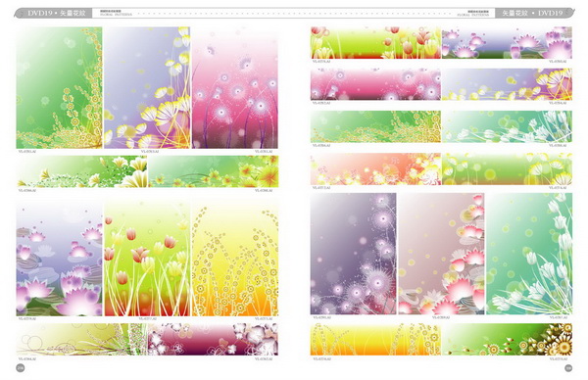The image size is (588, 380).
Task: Open the purple lotus banner thumbnail
Action: (507, 42)
